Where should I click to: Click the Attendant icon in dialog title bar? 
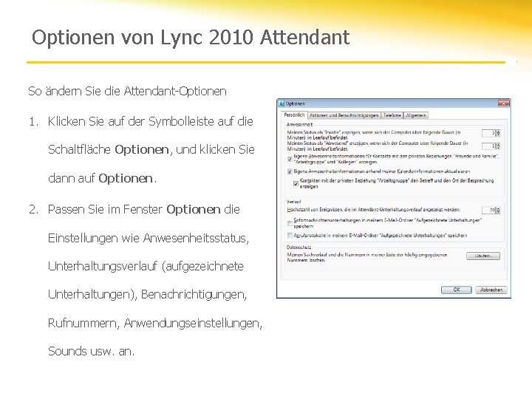click(282, 103)
